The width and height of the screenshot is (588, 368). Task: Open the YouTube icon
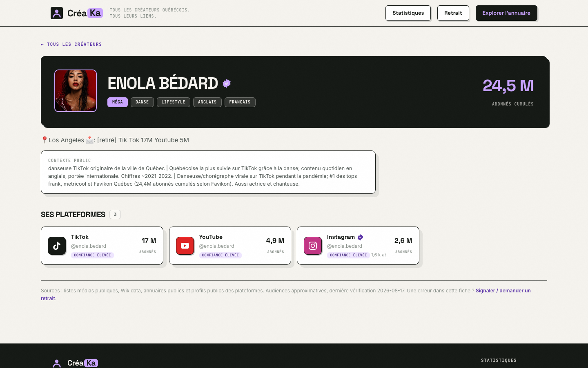click(185, 246)
